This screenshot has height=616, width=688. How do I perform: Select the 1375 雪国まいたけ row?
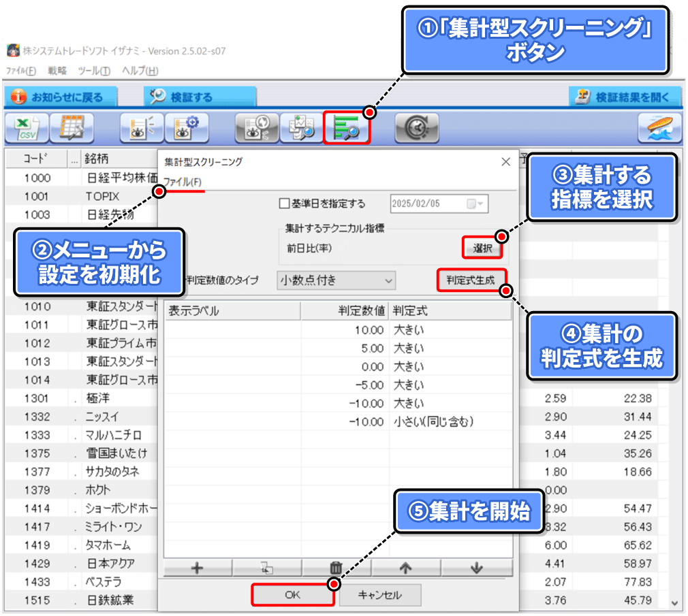coord(82,453)
